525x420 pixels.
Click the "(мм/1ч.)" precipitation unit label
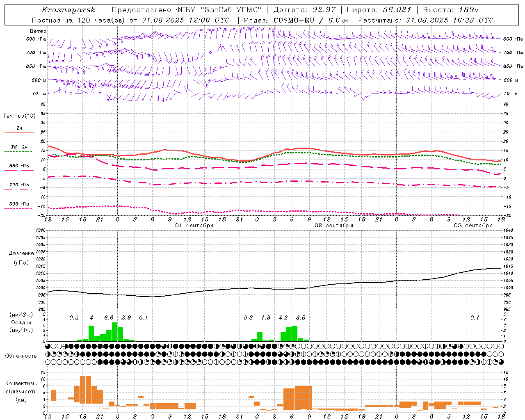[x=21, y=330]
